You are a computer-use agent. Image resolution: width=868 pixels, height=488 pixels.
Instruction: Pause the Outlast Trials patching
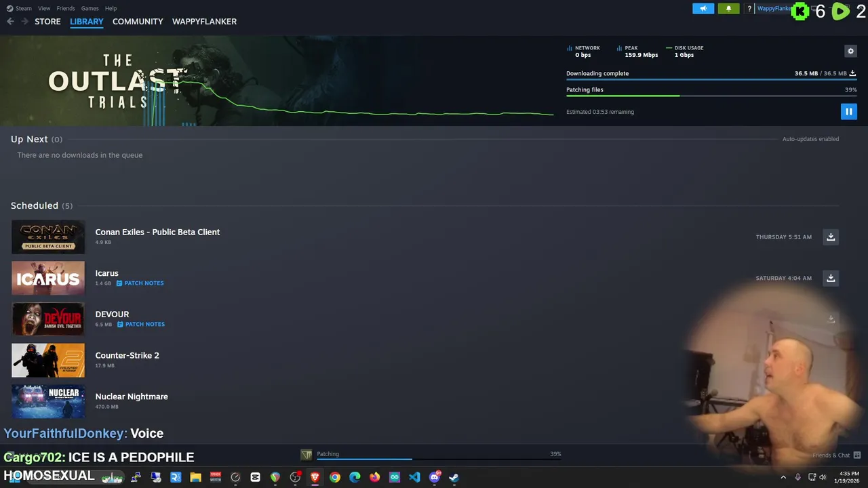click(848, 111)
